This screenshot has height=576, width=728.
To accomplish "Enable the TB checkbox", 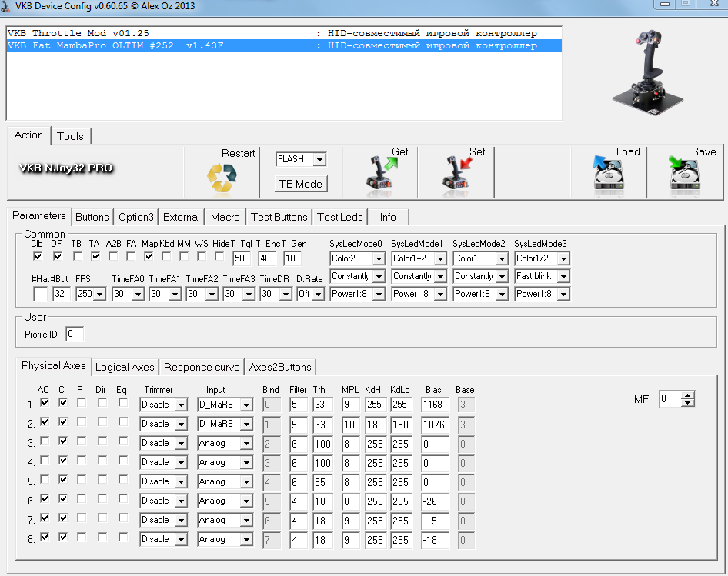I will pyautogui.click(x=78, y=256).
